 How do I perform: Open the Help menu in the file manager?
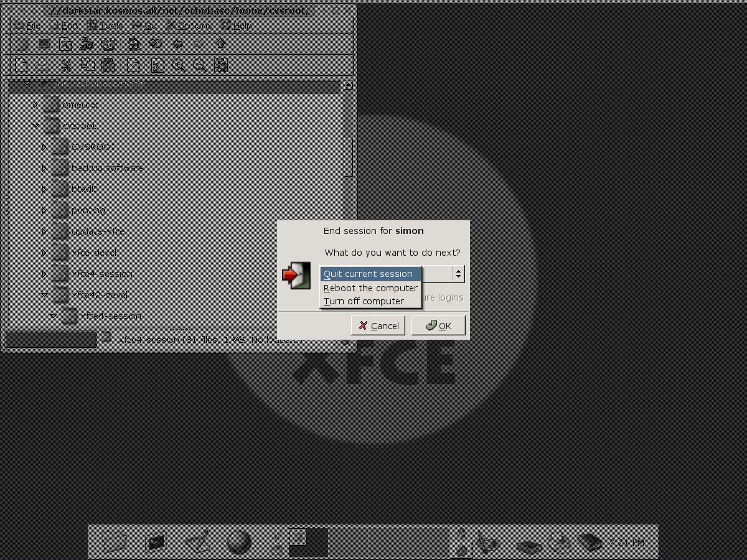pyautogui.click(x=237, y=26)
